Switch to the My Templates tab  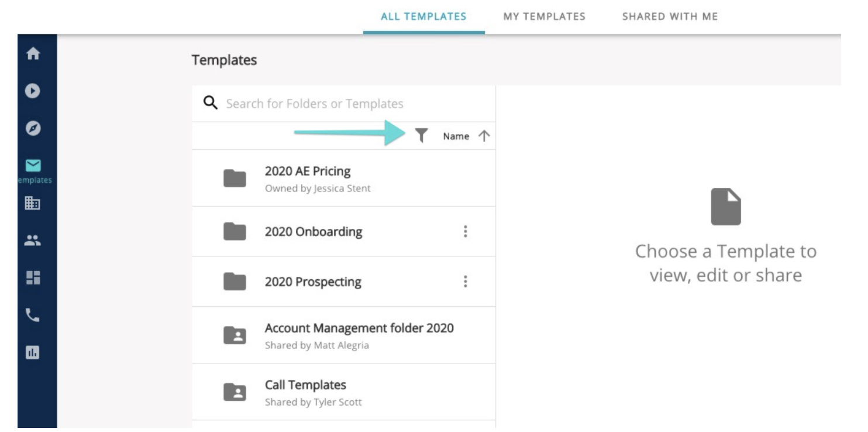tap(544, 16)
